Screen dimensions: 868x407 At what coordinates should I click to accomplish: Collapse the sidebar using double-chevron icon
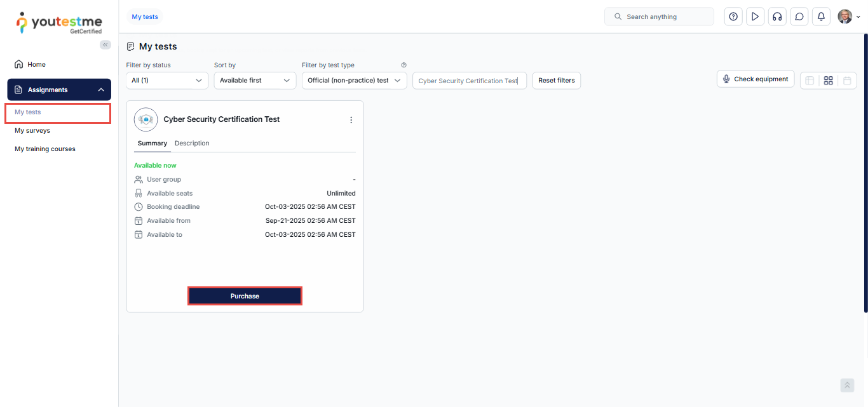click(x=105, y=45)
